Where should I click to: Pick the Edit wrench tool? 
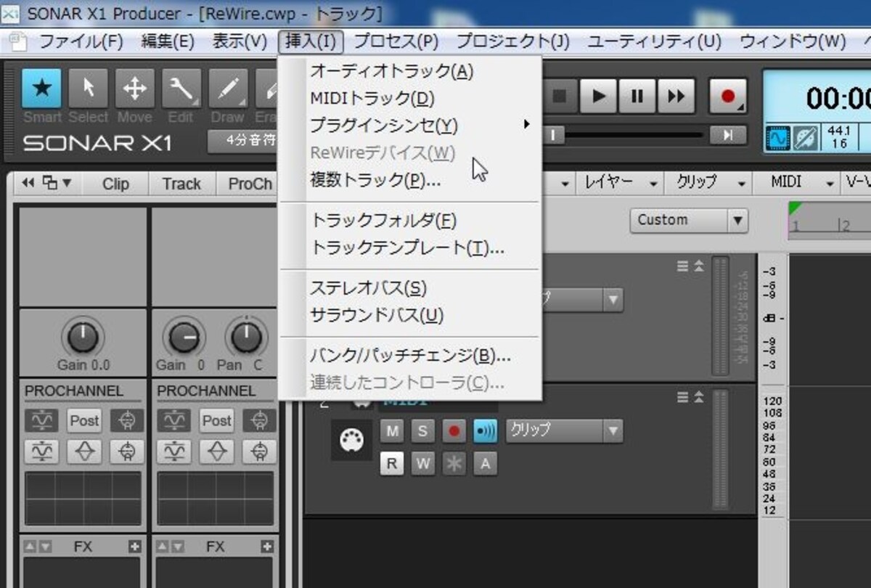[x=181, y=89]
